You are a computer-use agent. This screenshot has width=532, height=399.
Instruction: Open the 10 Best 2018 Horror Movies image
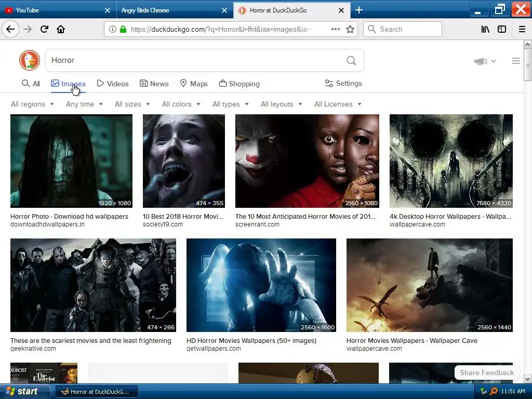[183, 161]
